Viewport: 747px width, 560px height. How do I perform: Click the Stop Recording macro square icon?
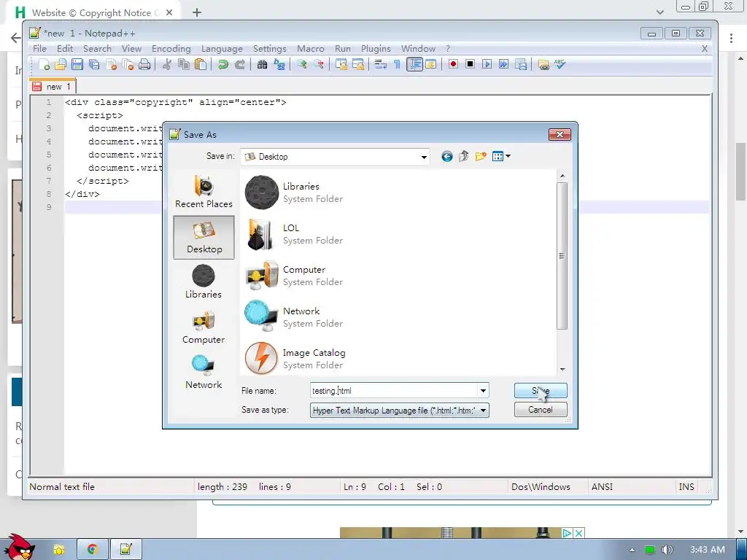click(470, 64)
